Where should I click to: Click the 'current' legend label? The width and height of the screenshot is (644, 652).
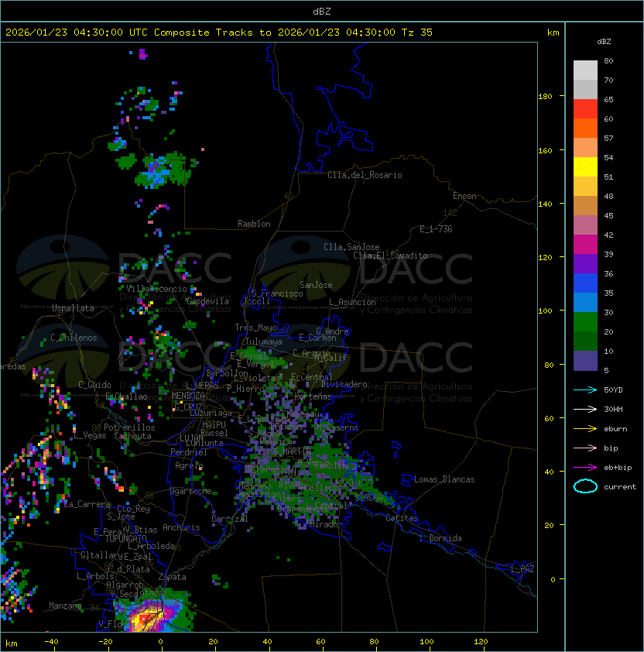click(620, 487)
